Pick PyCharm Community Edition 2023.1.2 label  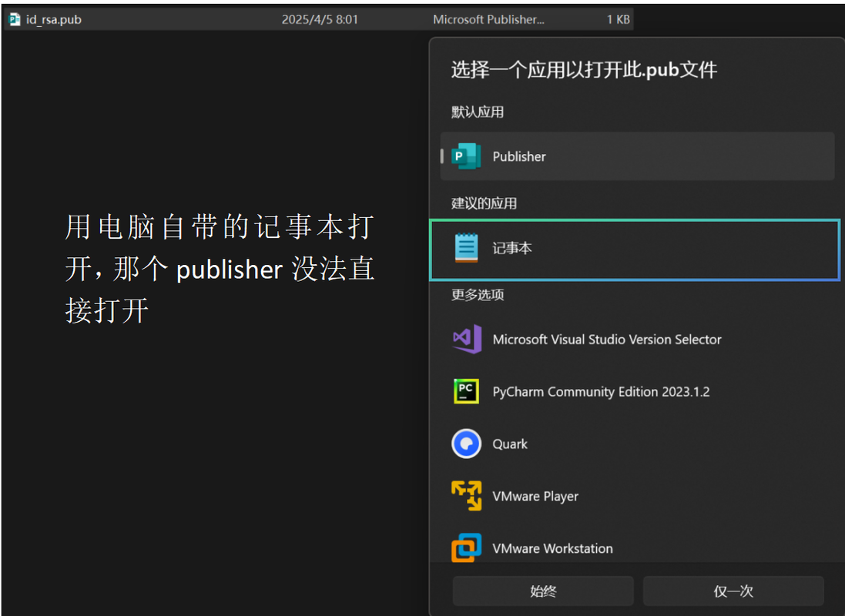pyautogui.click(x=601, y=392)
